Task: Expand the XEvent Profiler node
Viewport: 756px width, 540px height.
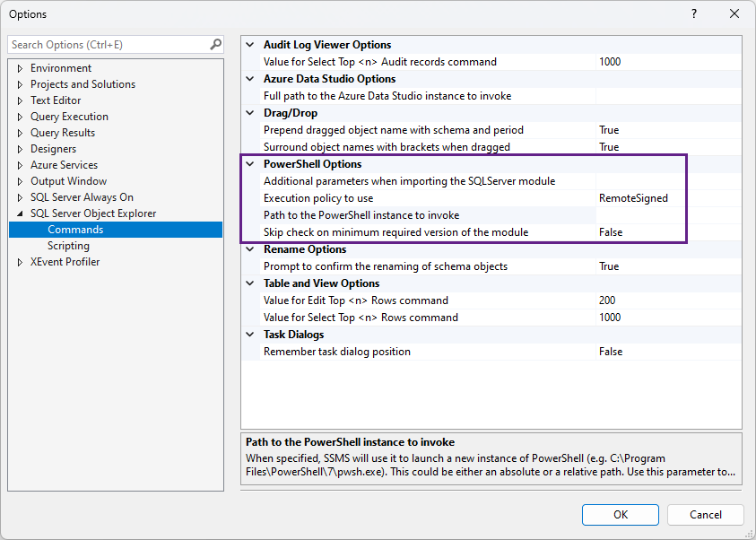Action: click(x=21, y=262)
